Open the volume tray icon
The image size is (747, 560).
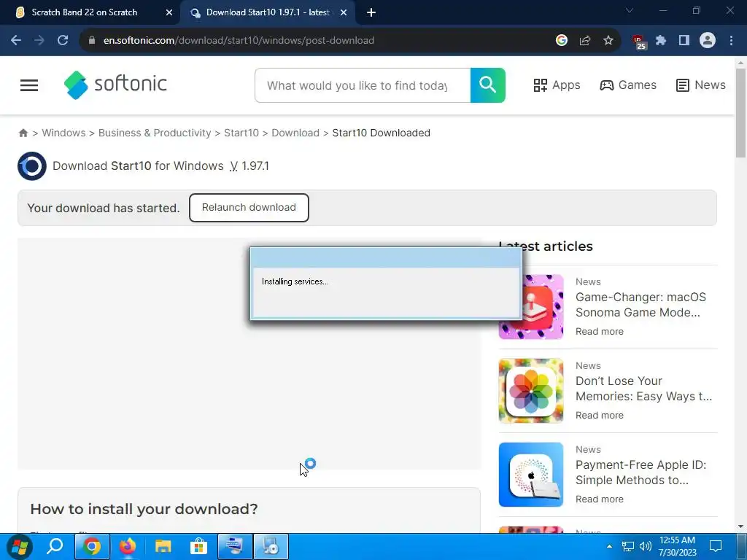[646, 547]
